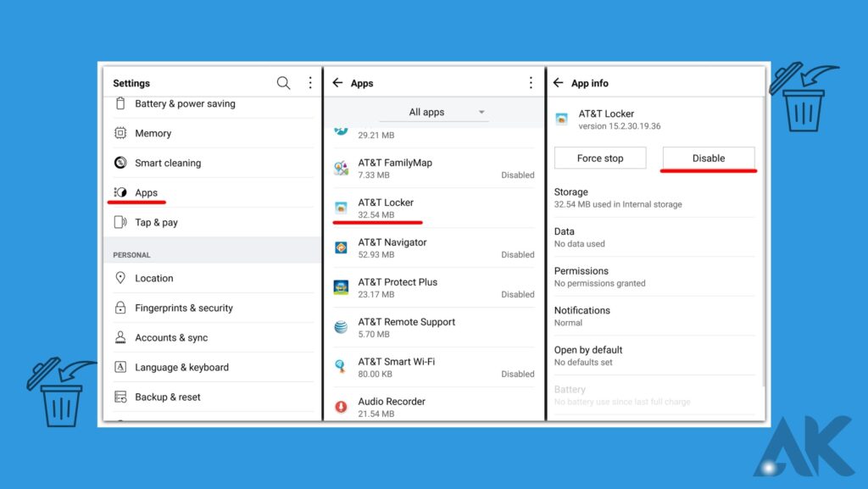Click the Audio Recorder app icon

click(341, 407)
